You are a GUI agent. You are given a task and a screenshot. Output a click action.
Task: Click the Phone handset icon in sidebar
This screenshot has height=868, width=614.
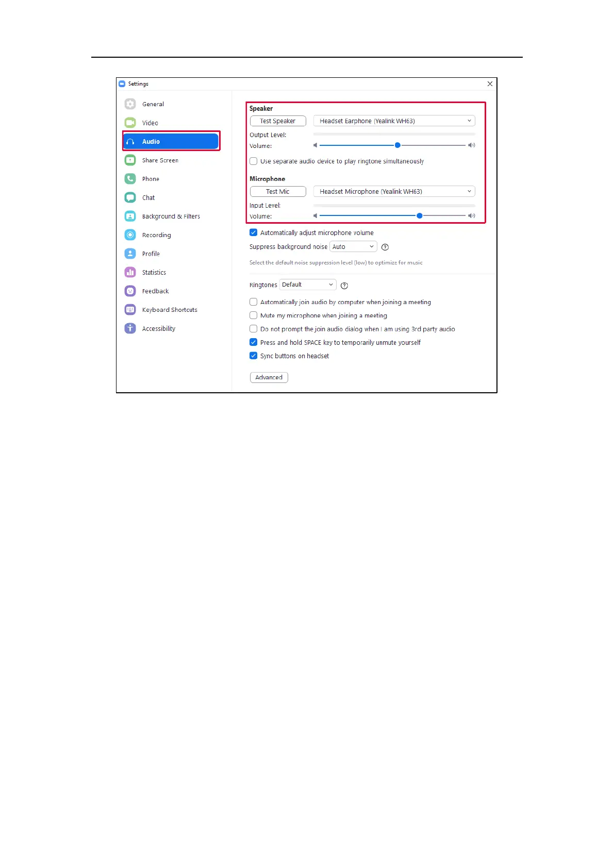(130, 179)
